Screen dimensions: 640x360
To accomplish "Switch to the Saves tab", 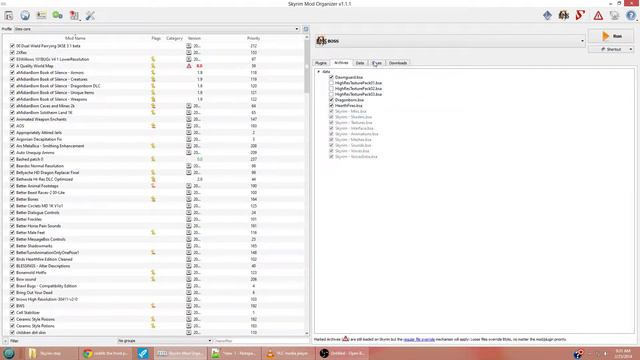I will pos(377,63).
